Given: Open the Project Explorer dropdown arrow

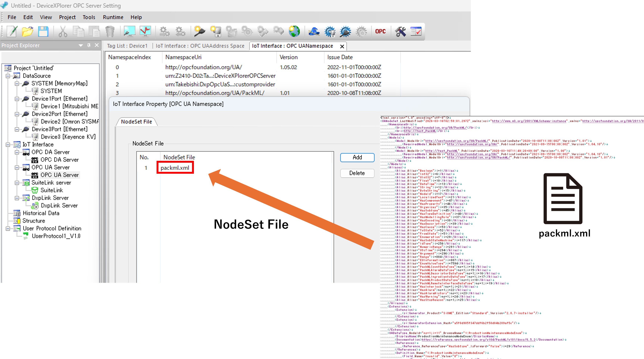Looking at the screenshot, I should pyautogui.click(x=80, y=45).
